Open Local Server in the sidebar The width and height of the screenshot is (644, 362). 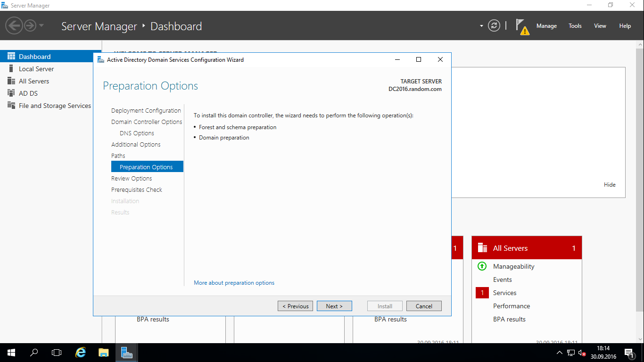pos(36,69)
